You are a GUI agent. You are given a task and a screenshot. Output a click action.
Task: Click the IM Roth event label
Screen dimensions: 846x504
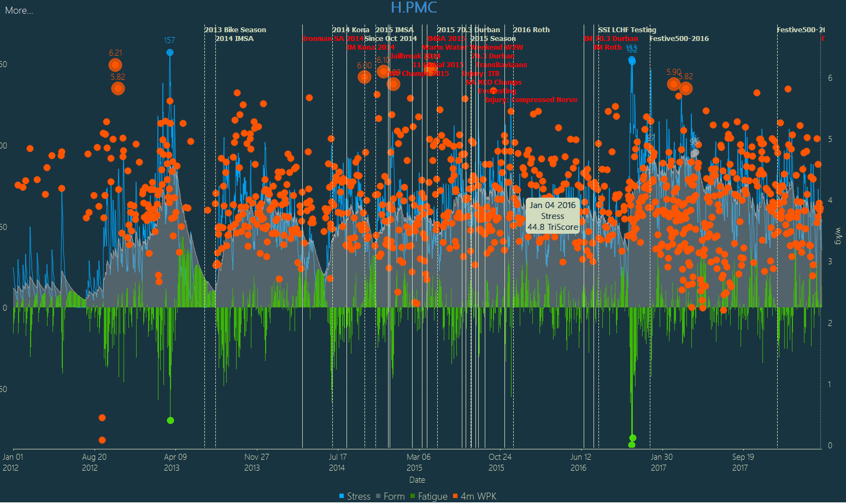(608, 48)
